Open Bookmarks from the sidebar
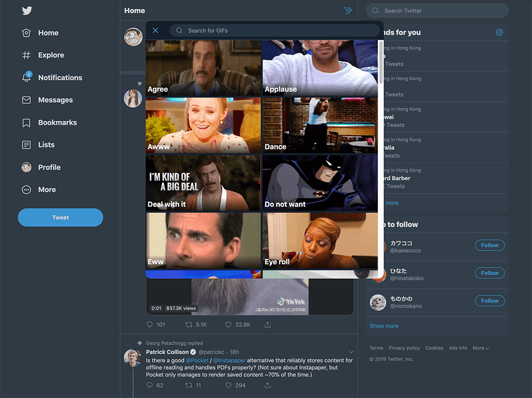This screenshot has height=398, width=532. coord(49,122)
